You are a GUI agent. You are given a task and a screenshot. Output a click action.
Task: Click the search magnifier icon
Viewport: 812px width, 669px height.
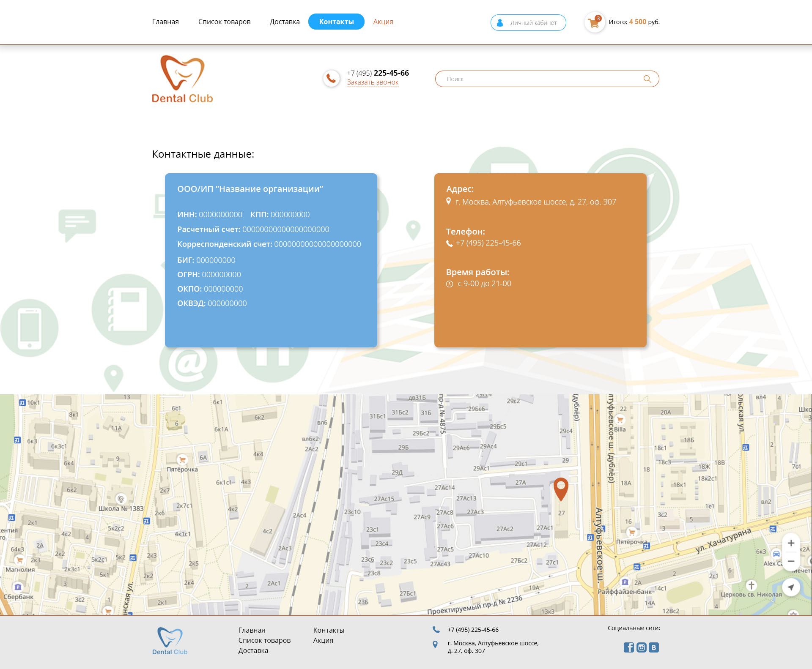tap(647, 79)
